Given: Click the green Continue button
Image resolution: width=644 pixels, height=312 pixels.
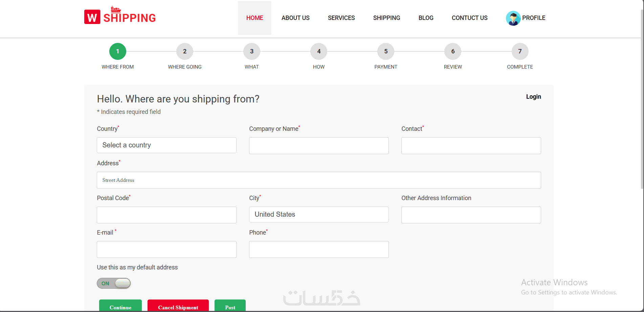Looking at the screenshot, I should pyautogui.click(x=120, y=306).
